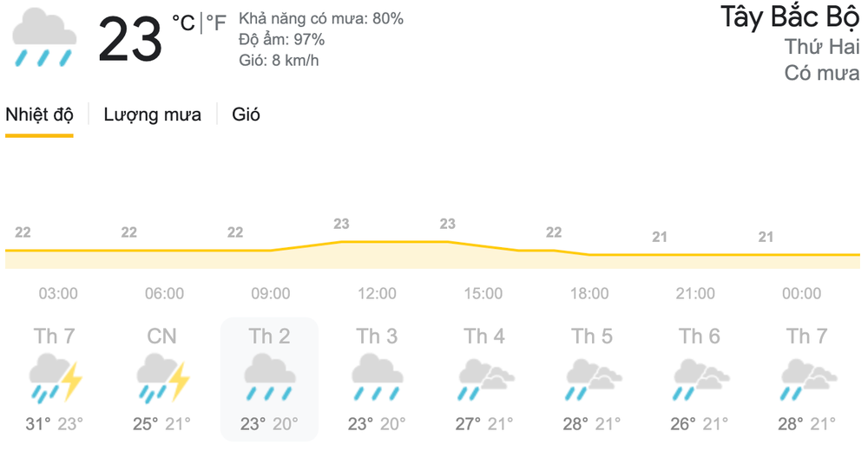Click the large rain cloud icon beside 23
Screen dimensions: 868x451
click(x=44, y=37)
